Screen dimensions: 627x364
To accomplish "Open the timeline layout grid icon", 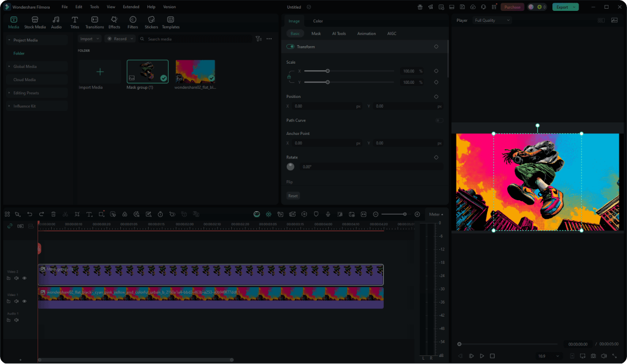I will coord(7,214).
